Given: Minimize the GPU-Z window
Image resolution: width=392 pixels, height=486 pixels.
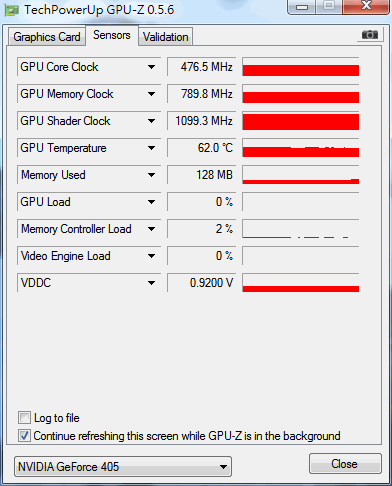Looking at the screenshot, I should pyautogui.click(x=302, y=7).
